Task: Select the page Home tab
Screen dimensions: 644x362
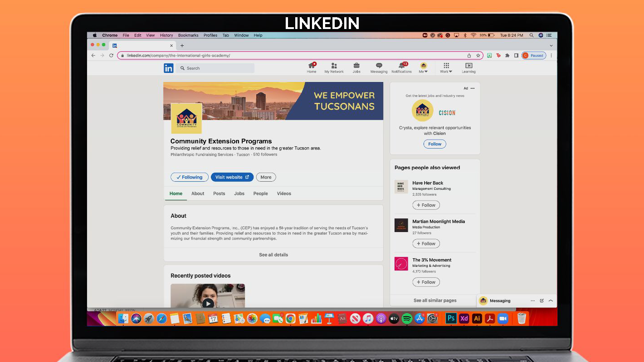Action: tap(176, 193)
